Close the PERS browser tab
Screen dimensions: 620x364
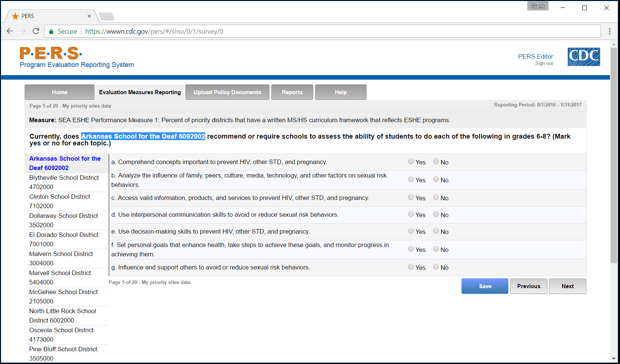89,16
